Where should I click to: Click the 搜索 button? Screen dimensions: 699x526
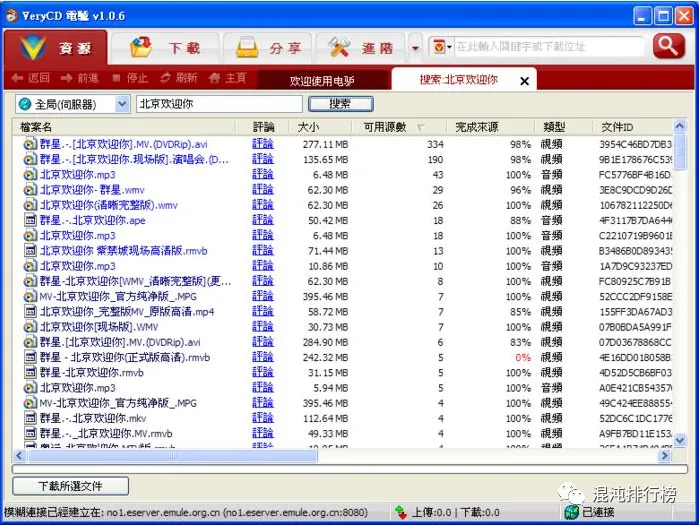pyautogui.click(x=341, y=104)
